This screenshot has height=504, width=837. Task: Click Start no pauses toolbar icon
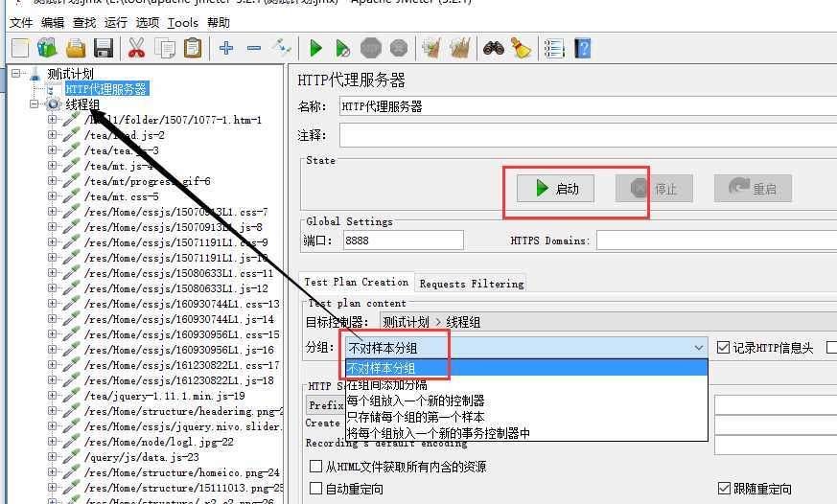[x=342, y=49]
